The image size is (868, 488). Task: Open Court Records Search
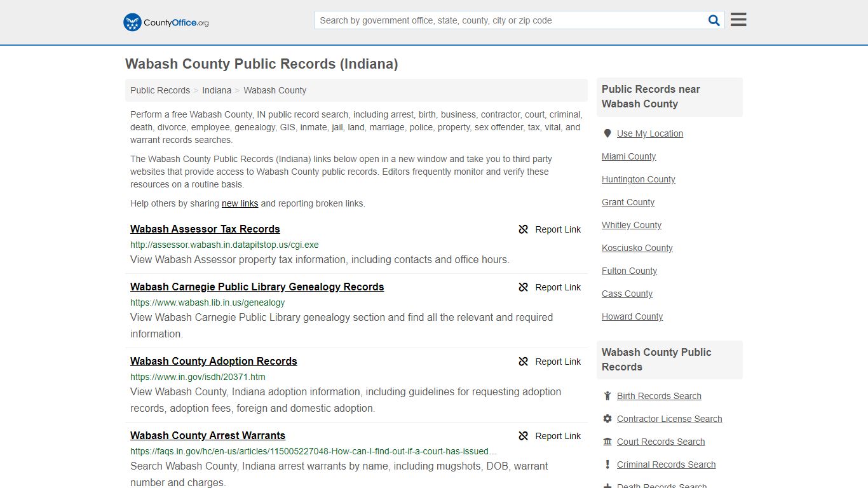(661, 442)
